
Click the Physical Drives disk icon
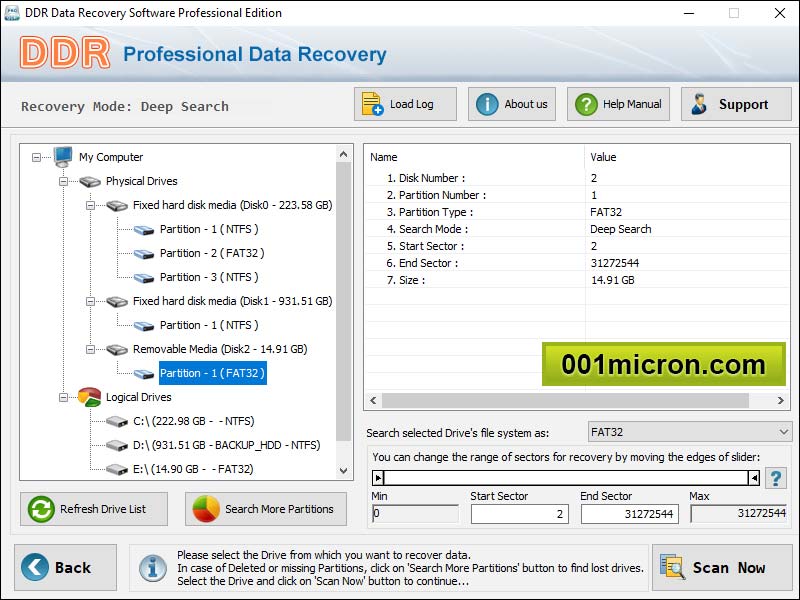coord(90,181)
